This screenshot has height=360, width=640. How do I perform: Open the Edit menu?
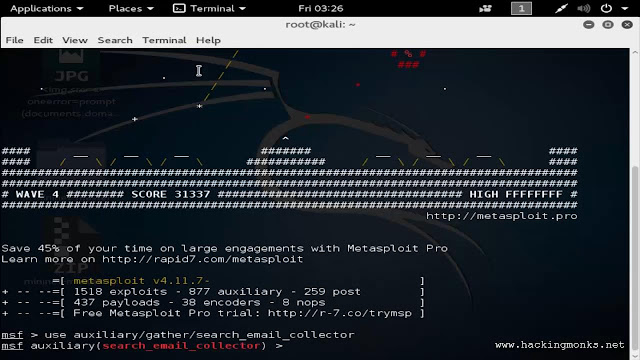43,40
